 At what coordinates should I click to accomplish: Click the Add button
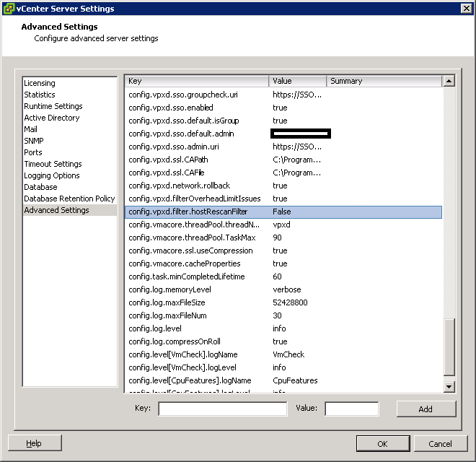pyautogui.click(x=426, y=409)
